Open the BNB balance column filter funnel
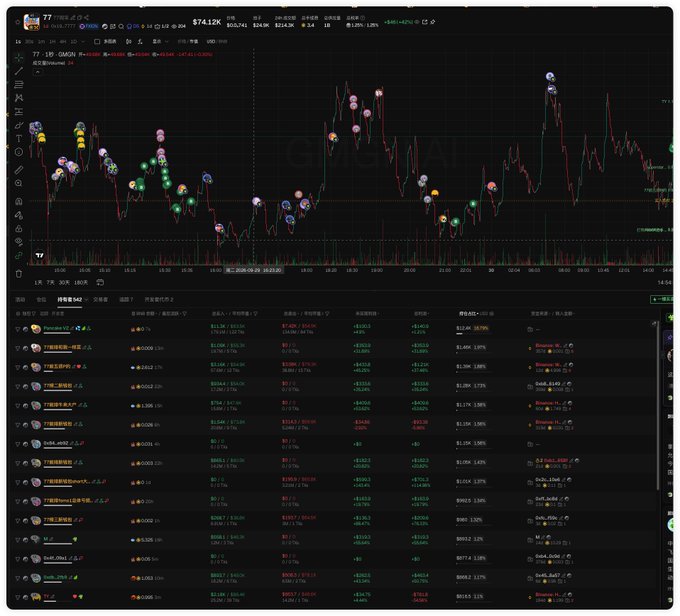680x616 pixels. [184, 314]
